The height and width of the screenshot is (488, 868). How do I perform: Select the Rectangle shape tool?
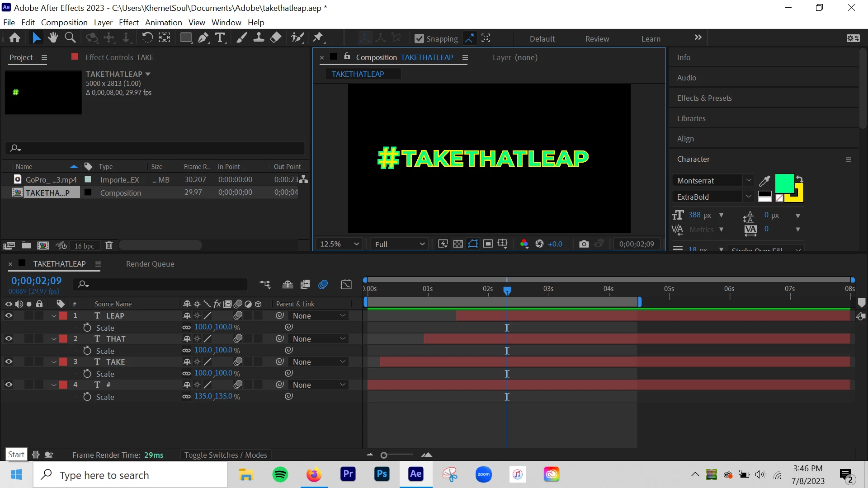(186, 38)
